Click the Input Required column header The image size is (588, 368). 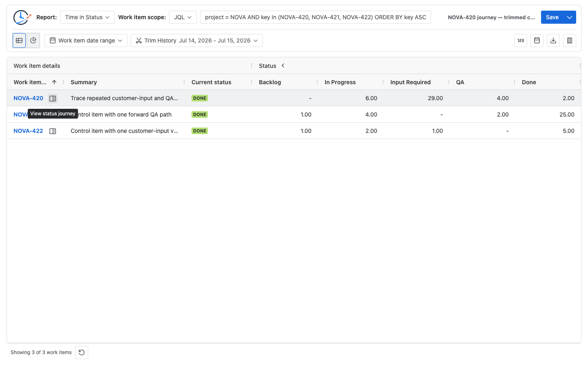tap(410, 82)
